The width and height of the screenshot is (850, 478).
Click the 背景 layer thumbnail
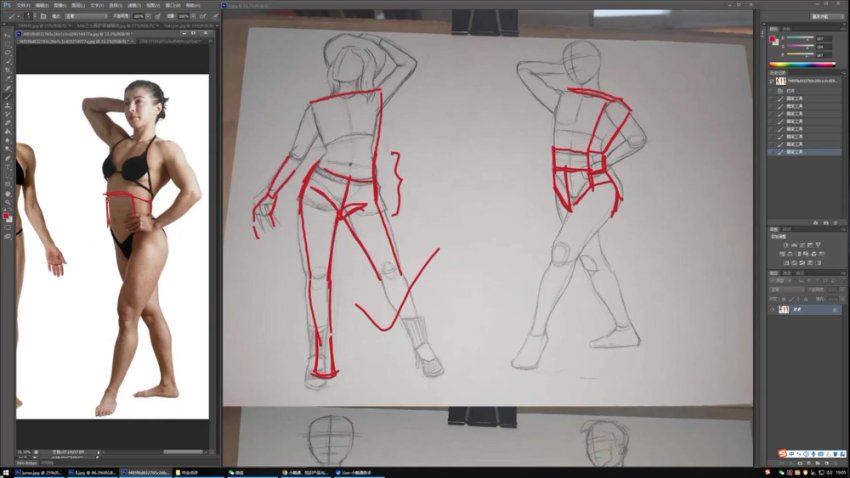[784, 310]
